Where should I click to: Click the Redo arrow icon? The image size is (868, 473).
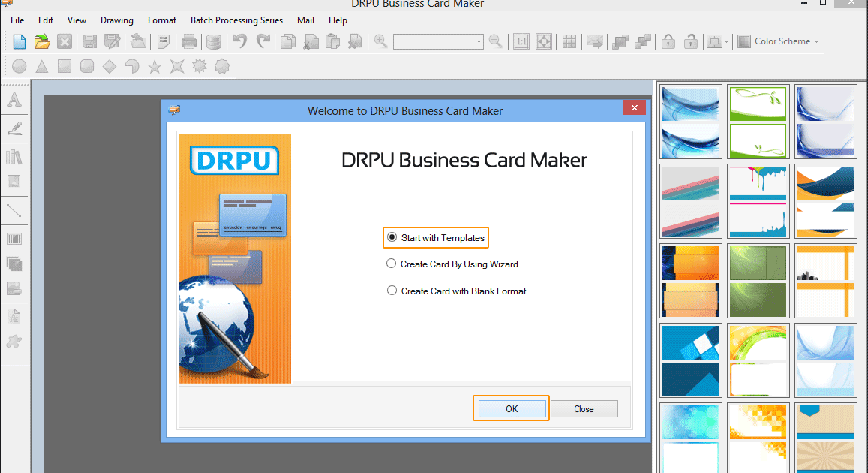263,41
